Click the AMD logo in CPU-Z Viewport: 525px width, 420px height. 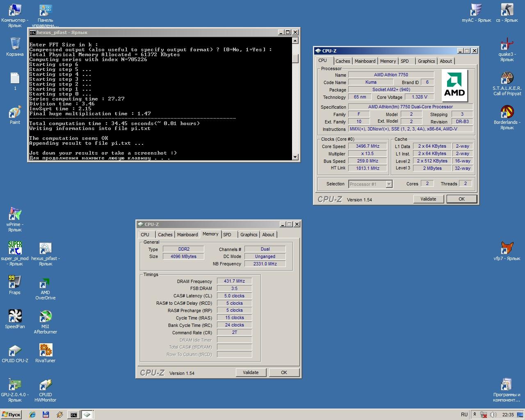coord(454,86)
